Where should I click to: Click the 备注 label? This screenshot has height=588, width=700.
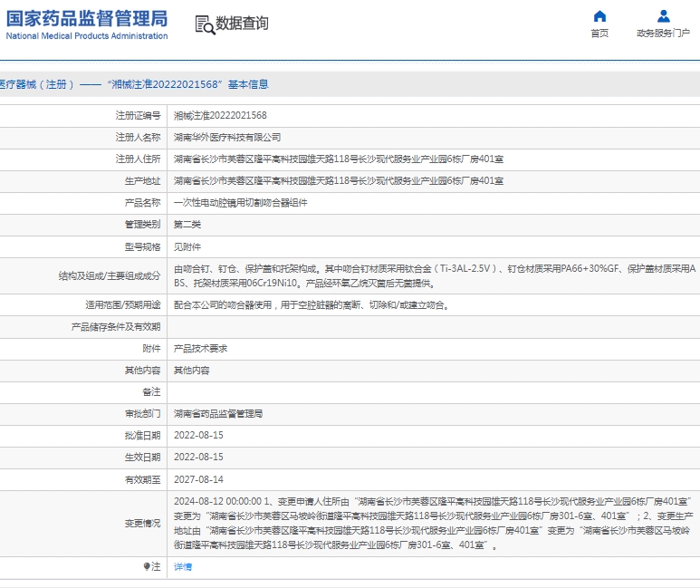pos(151,392)
